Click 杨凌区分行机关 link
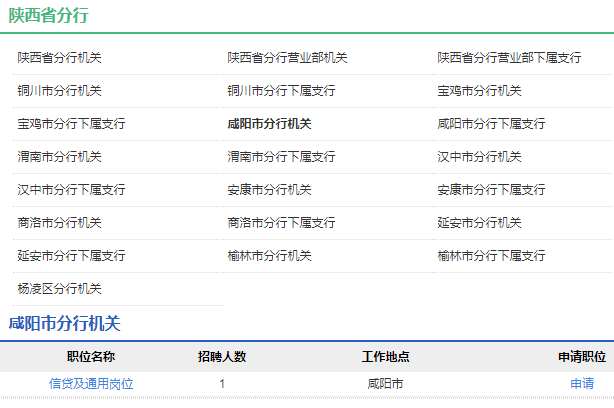This screenshot has height=408, width=614. click(x=59, y=289)
